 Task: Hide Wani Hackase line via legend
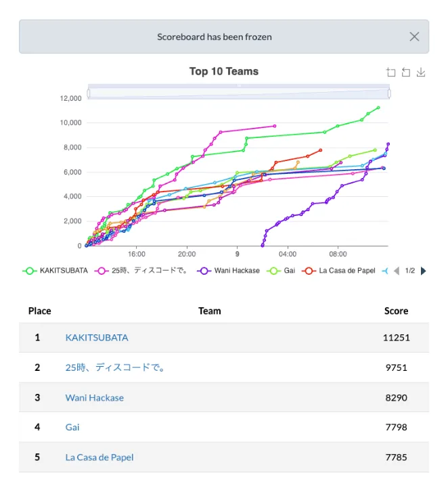(x=229, y=271)
